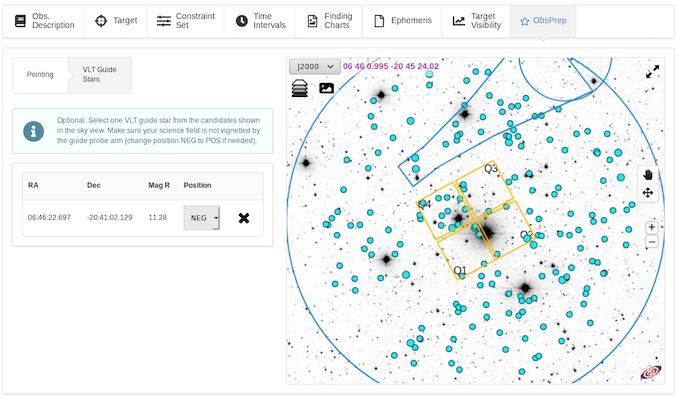This screenshot has width=677, height=400.
Task: Click the page icon on Ephemeris
Action: (379, 21)
